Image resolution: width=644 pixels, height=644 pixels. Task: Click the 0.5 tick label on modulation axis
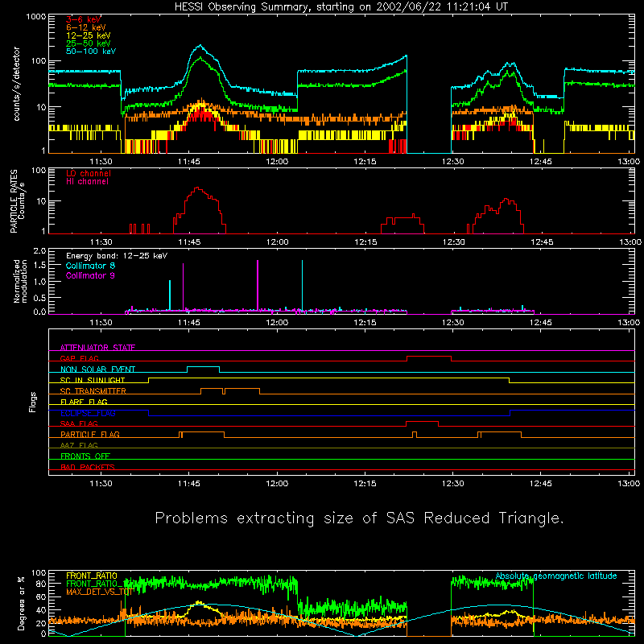39,298
